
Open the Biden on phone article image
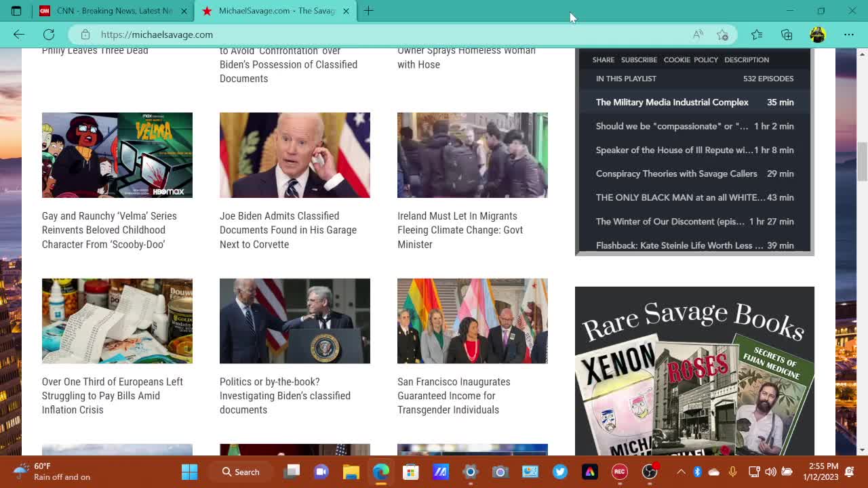pos(295,155)
